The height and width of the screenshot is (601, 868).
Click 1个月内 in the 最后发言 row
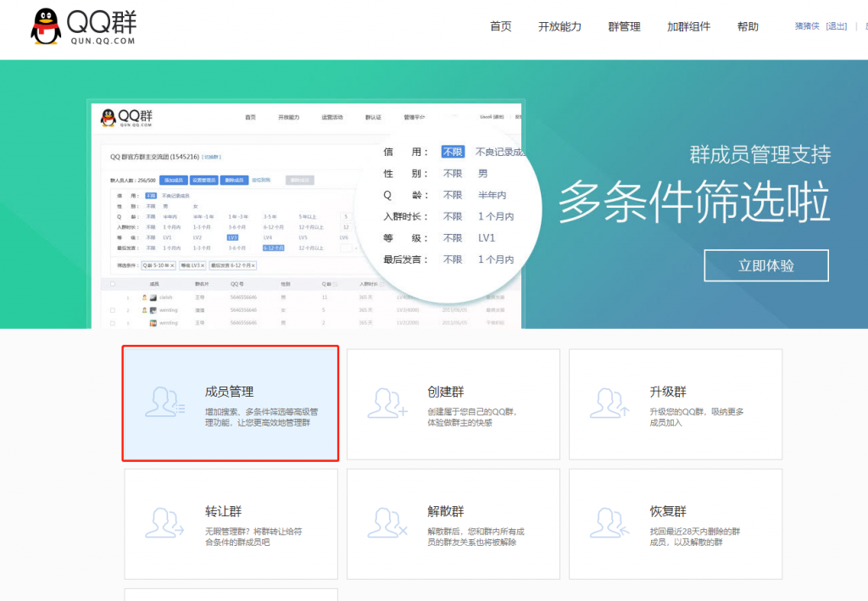[x=496, y=259]
